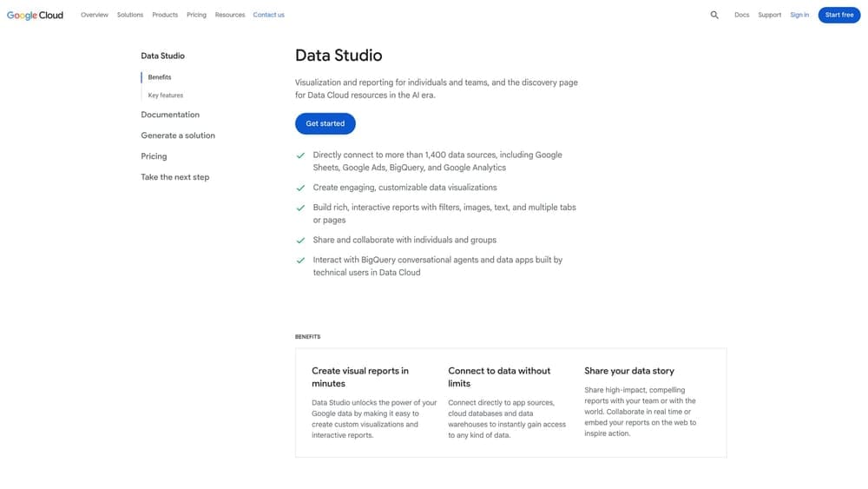Open the Overview menu

(x=94, y=15)
